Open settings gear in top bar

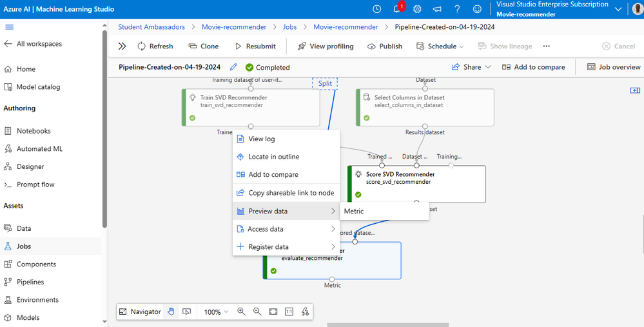pyautogui.click(x=417, y=9)
